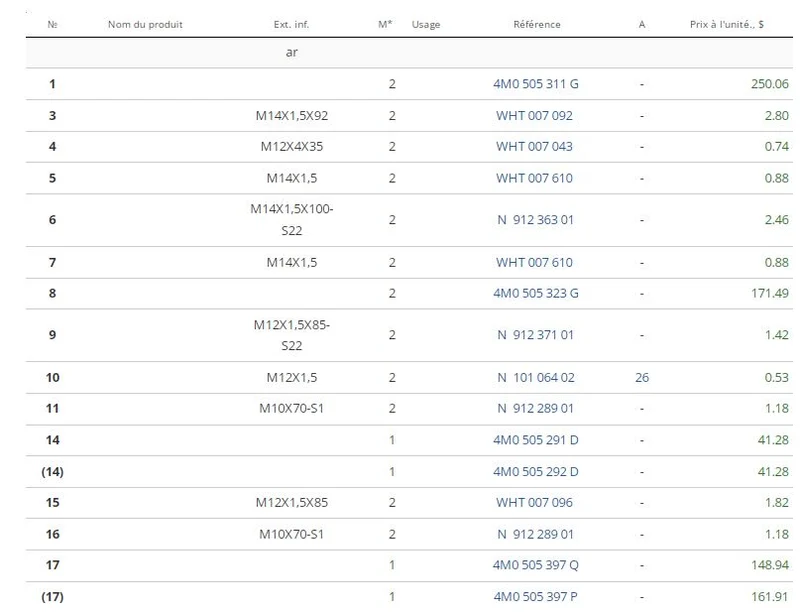Open part reference 4M0 505 311 G

(x=535, y=84)
